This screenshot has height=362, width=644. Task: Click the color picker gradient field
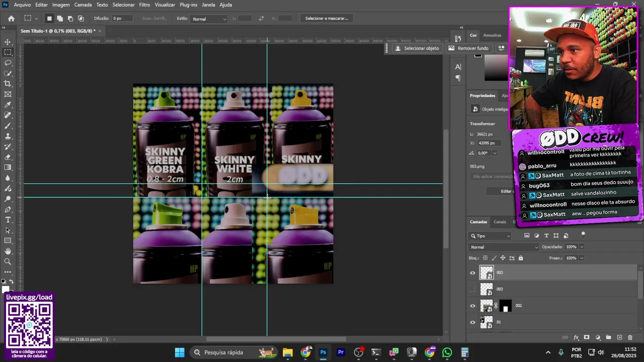pyautogui.click(x=497, y=68)
